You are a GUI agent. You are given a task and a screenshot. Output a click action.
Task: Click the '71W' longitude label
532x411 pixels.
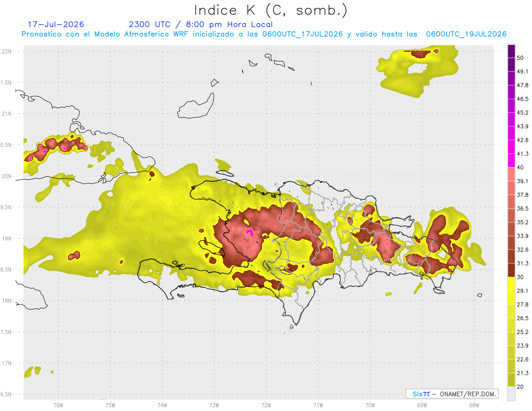click(318, 405)
